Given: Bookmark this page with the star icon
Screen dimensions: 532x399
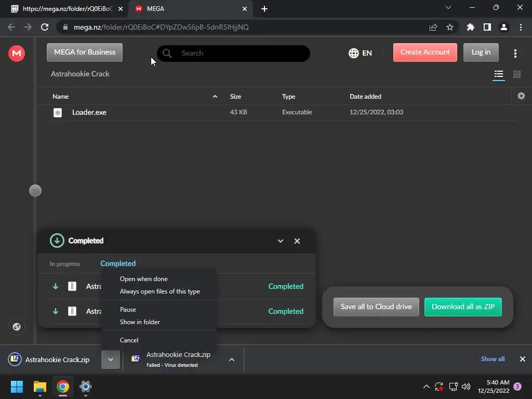Looking at the screenshot, I should click(450, 27).
